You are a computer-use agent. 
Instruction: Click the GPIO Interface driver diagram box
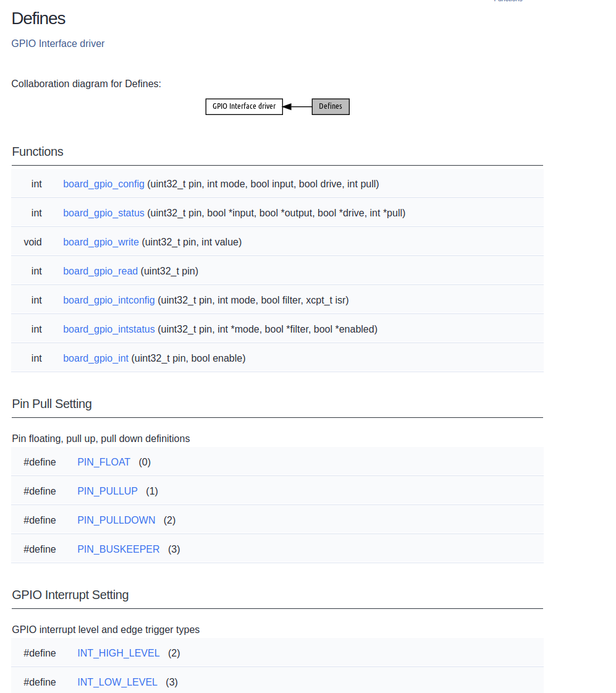coord(244,106)
